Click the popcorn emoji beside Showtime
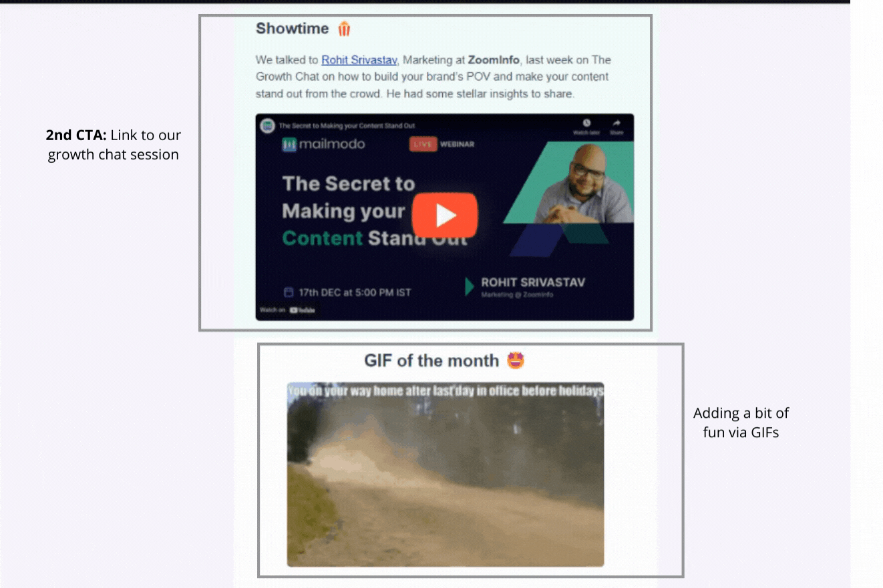 pos(343,29)
